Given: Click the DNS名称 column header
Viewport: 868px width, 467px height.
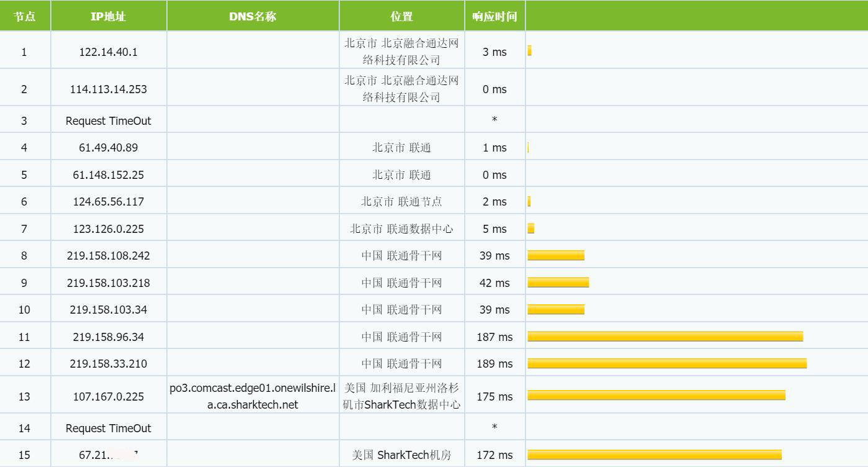Looking at the screenshot, I should (x=253, y=16).
